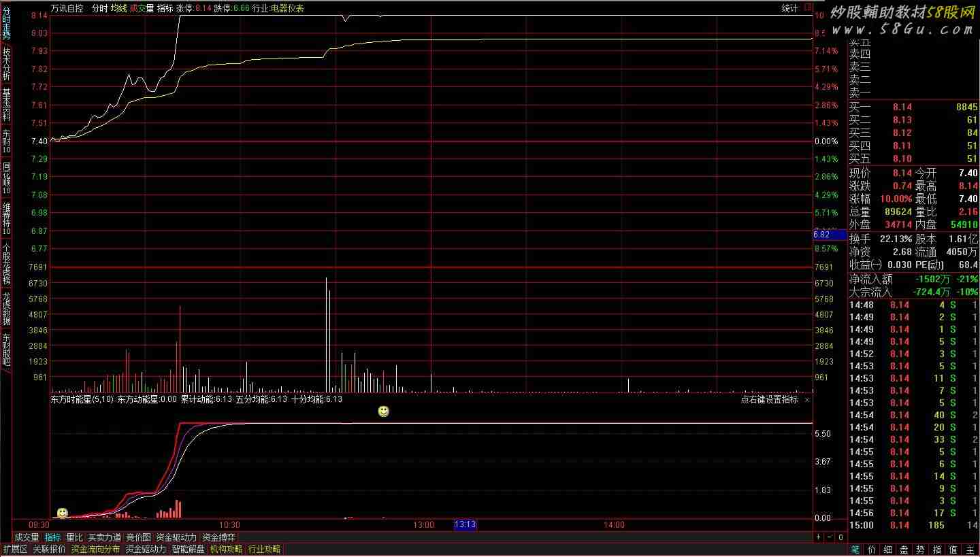Open the 机构攻略 tab
Viewport: 980px width, 557px height.
click(227, 550)
